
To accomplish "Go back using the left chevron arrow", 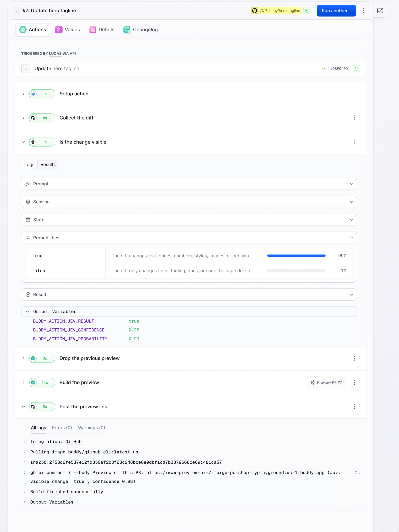I will coord(17,11).
